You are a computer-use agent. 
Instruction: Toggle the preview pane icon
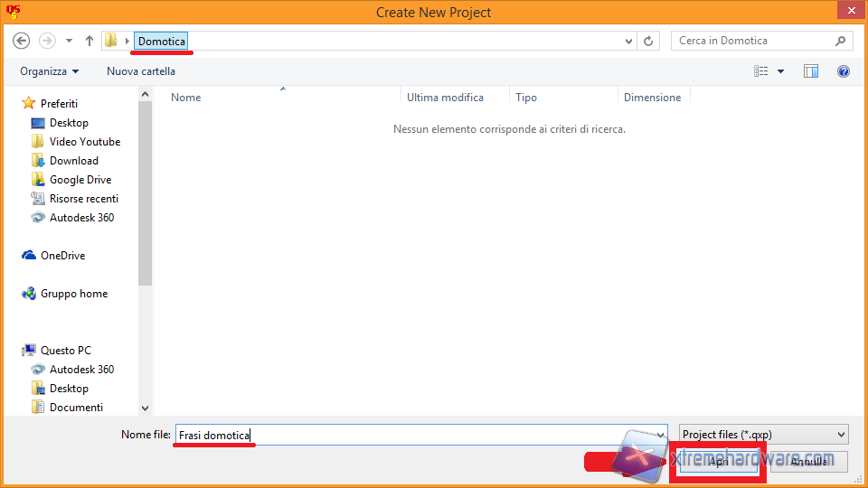point(811,71)
